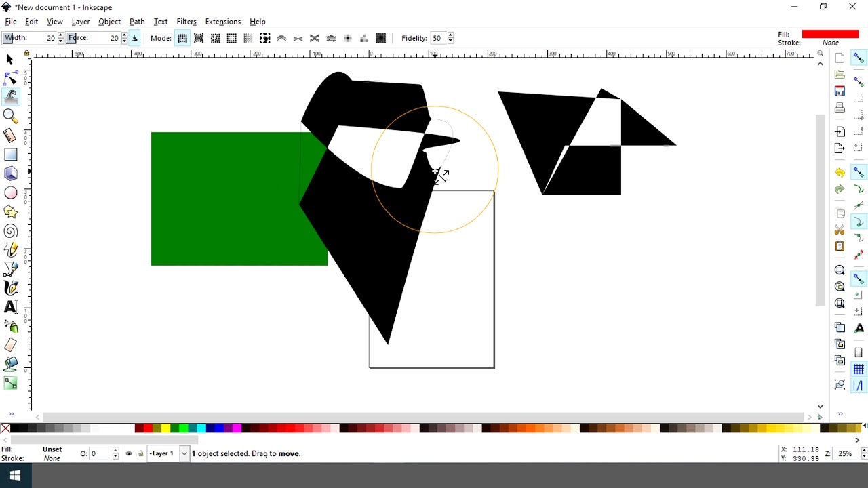Select the Pencil freehand tool

coord(10,250)
